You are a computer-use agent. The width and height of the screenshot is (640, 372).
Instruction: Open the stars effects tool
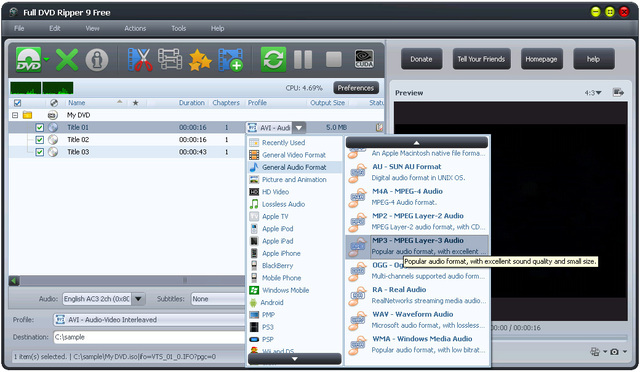[200, 60]
